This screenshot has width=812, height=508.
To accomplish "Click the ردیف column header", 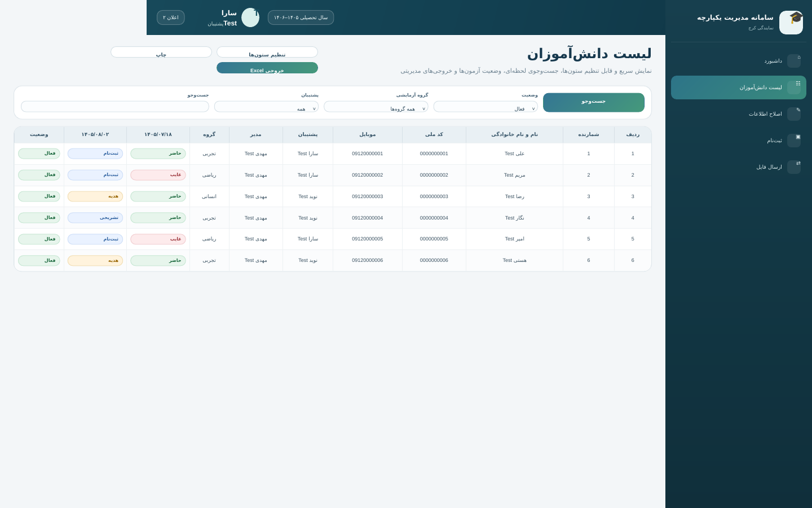I will coord(633,135).
